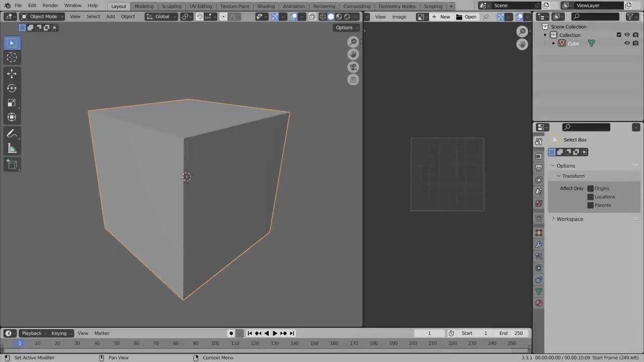
Task: Open the Add menu in viewport header
Action: tap(110, 17)
